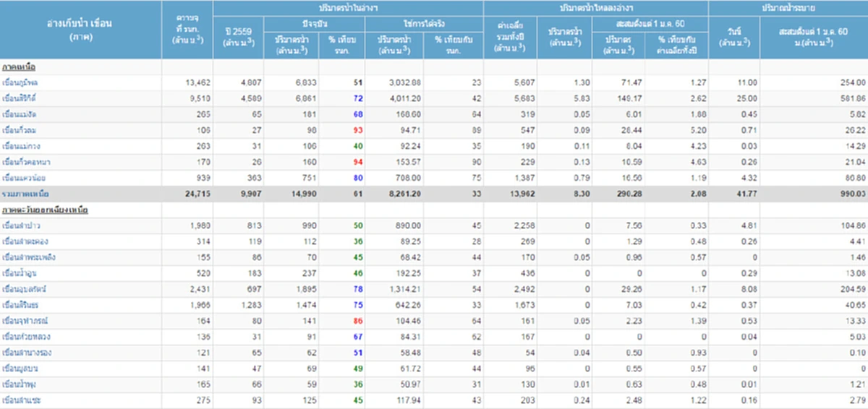This screenshot has height=409, width=868.
Task: Click the ภาคเหนือ region heading
Action: click(18, 66)
